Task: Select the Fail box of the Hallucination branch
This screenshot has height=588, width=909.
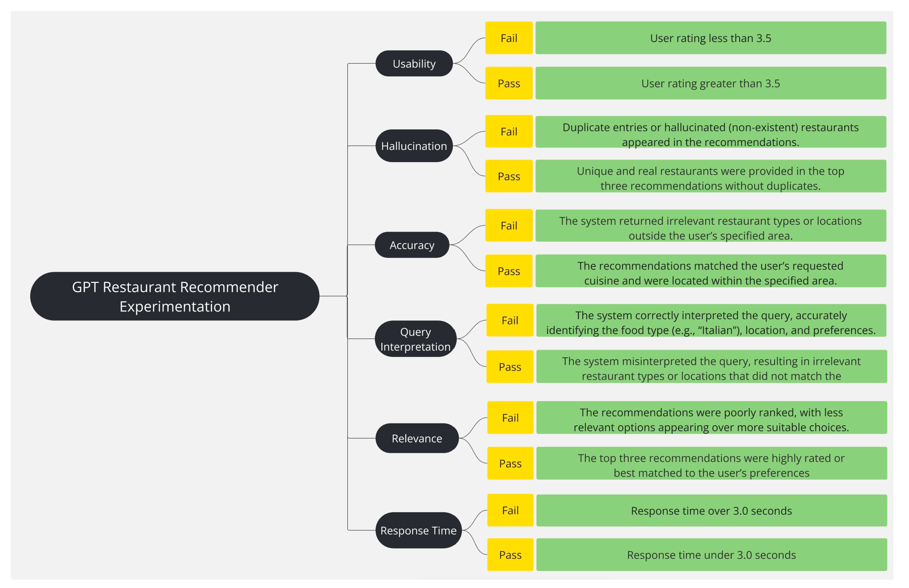Action: (x=509, y=131)
